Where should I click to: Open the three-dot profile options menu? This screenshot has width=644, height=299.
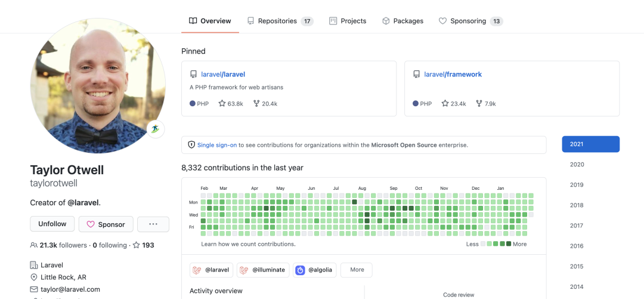pos(153,224)
